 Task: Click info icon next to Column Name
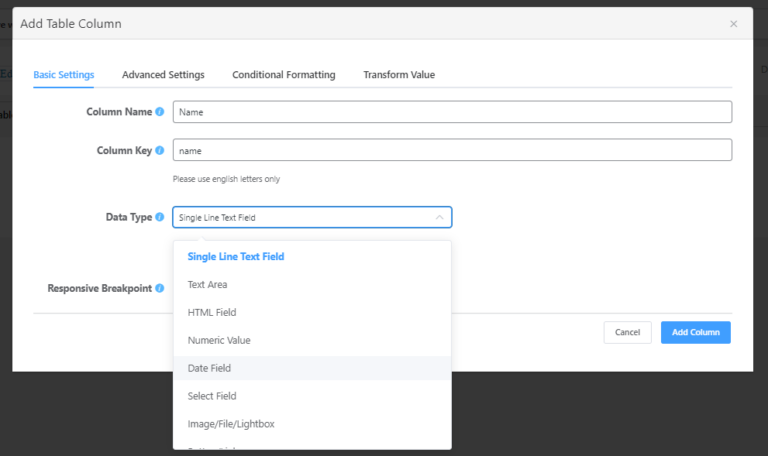point(160,112)
